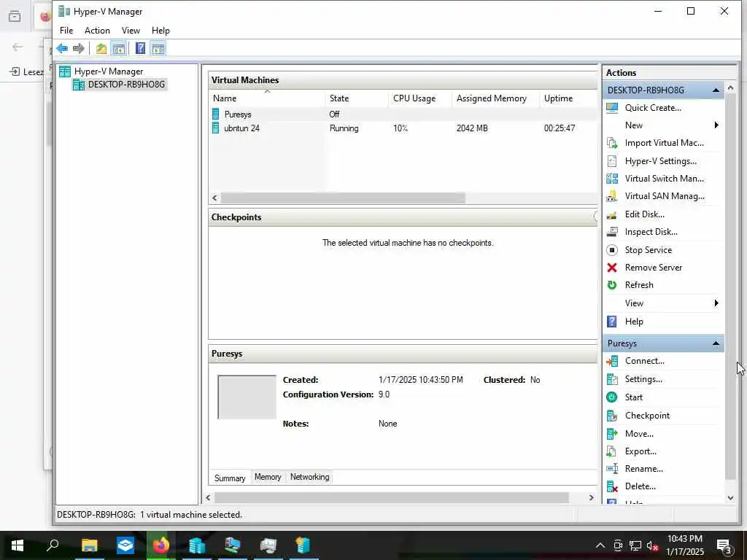Image resolution: width=747 pixels, height=560 pixels.
Task: Toggle the Show/Hide Action Pane toolbar icon
Action: 158,48
